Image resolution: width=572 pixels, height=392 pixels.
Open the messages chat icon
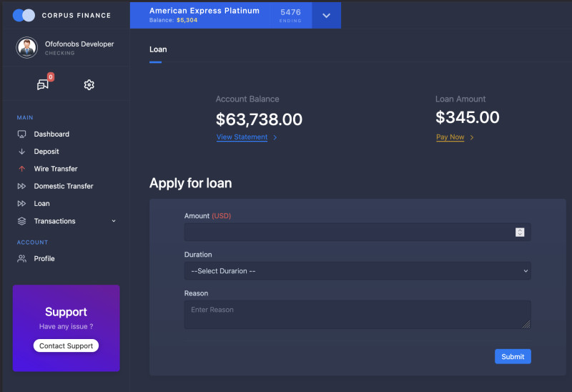[x=43, y=85]
